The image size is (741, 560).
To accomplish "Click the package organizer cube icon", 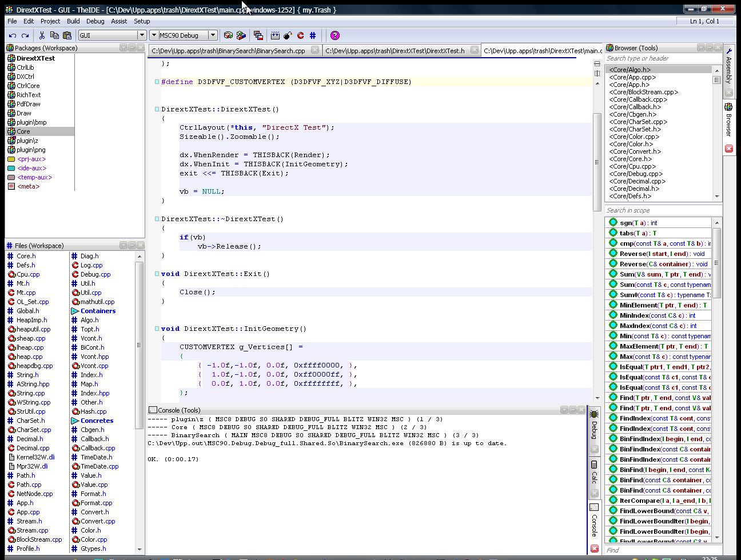I will [x=228, y=35].
